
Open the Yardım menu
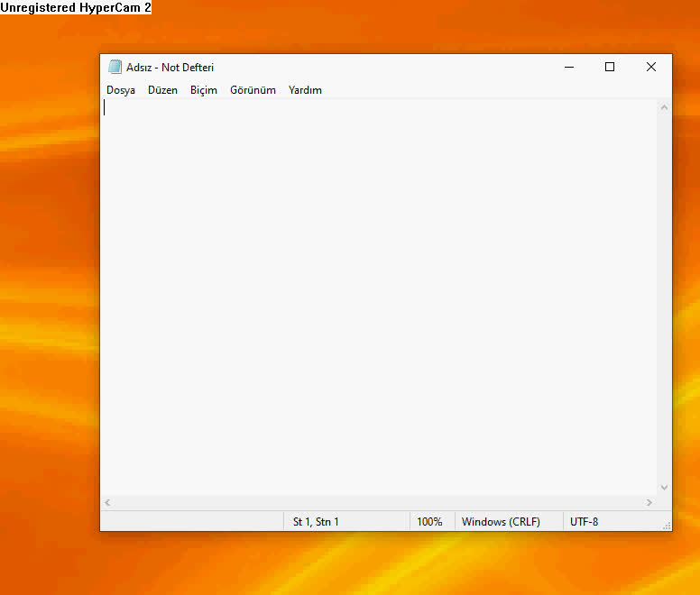click(x=305, y=90)
